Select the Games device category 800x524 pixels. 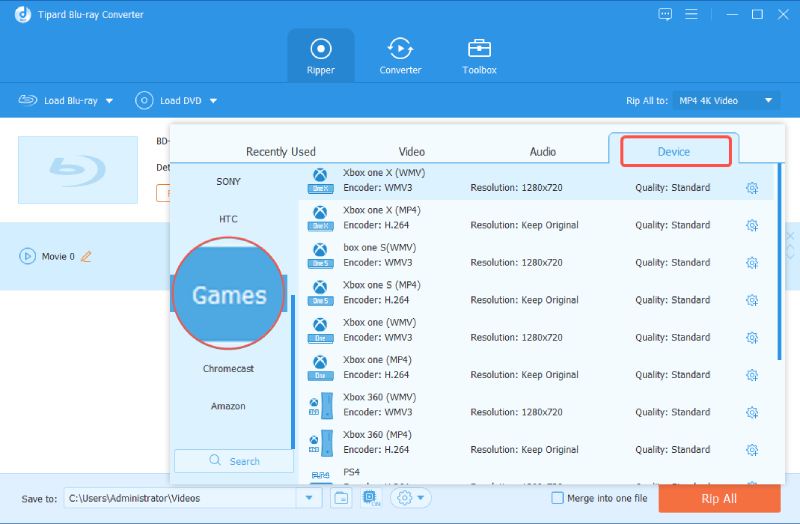pos(229,294)
